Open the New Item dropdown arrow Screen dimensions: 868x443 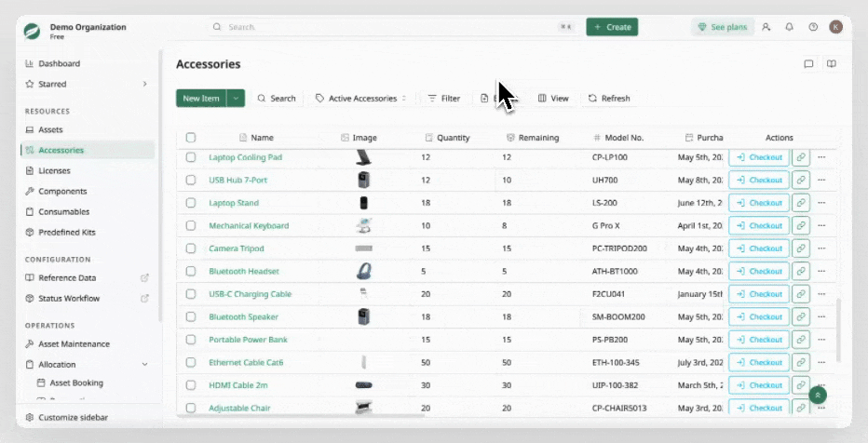click(x=236, y=98)
